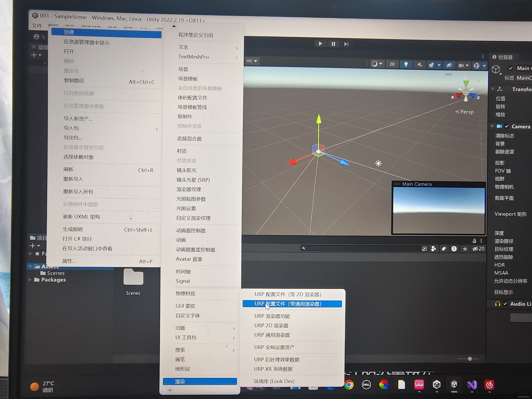The width and height of the screenshot is (532, 399).
Task: Toggle hidden packages visibility count 20
Action: 478,249
